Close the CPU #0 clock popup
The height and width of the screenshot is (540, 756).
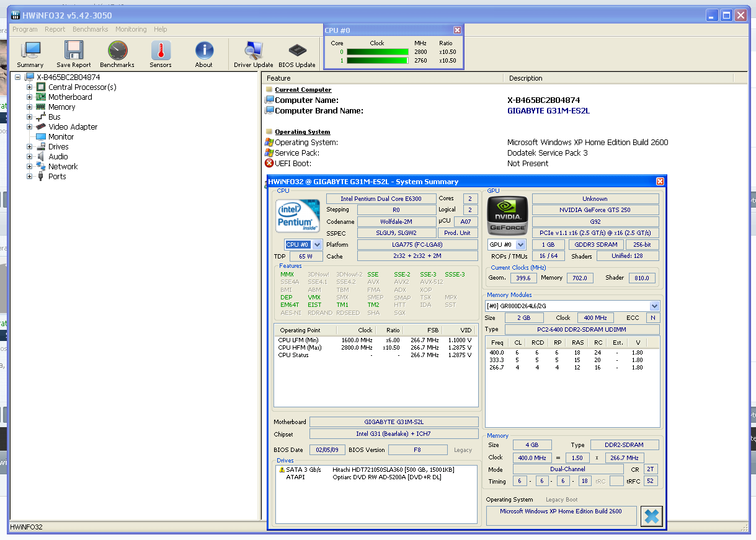(x=457, y=30)
